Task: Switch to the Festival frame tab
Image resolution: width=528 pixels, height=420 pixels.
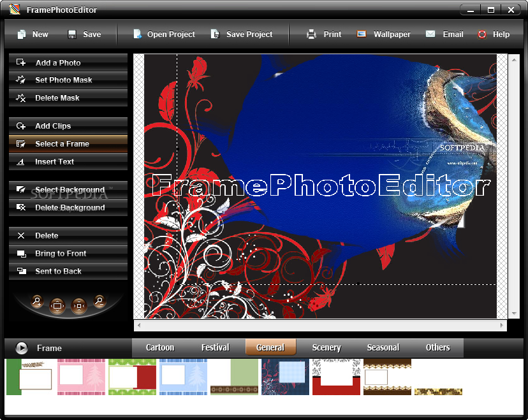Action: click(x=215, y=347)
